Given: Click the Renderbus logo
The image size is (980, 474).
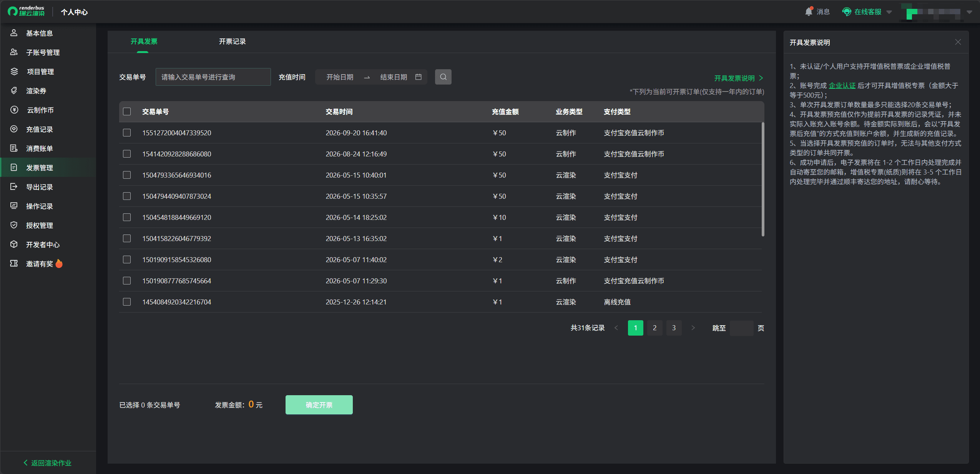Looking at the screenshot, I should (x=26, y=11).
